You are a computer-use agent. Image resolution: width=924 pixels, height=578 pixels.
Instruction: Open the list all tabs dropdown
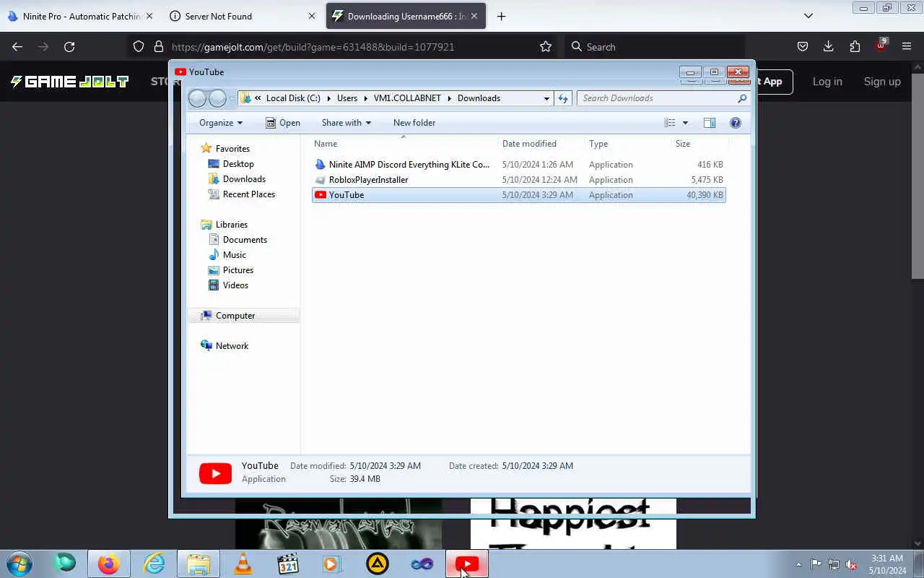click(808, 16)
